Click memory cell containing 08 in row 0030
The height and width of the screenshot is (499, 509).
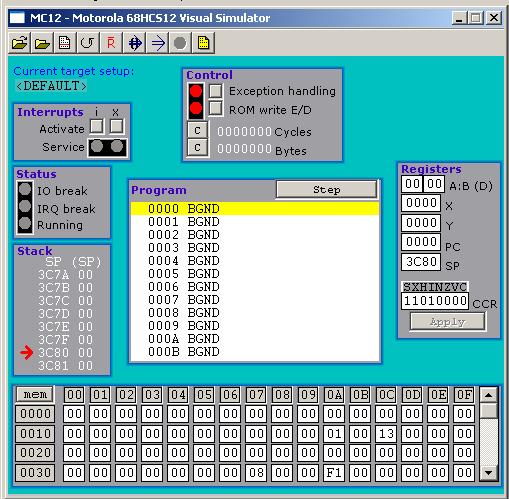click(256, 472)
